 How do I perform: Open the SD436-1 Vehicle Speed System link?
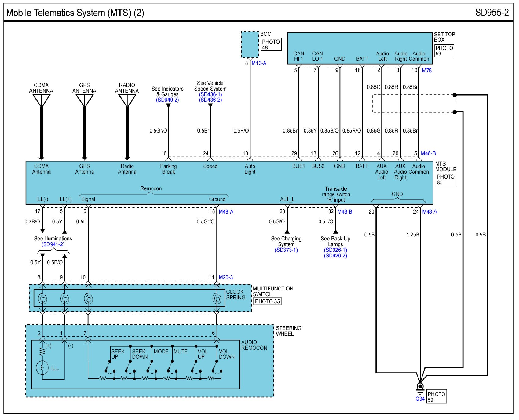pyautogui.click(x=210, y=94)
